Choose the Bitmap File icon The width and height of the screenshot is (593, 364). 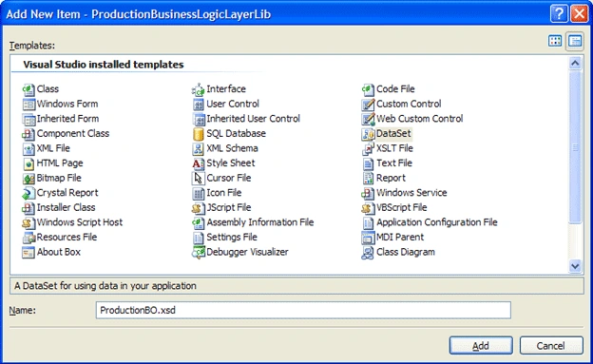pyautogui.click(x=29, y=179)
